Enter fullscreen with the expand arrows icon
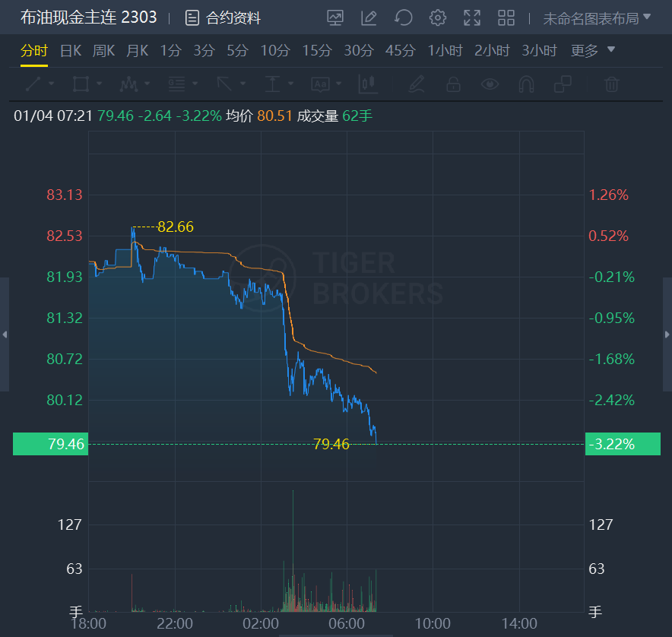Viewport: 672px width, 637px height. [x=472, y=17]
